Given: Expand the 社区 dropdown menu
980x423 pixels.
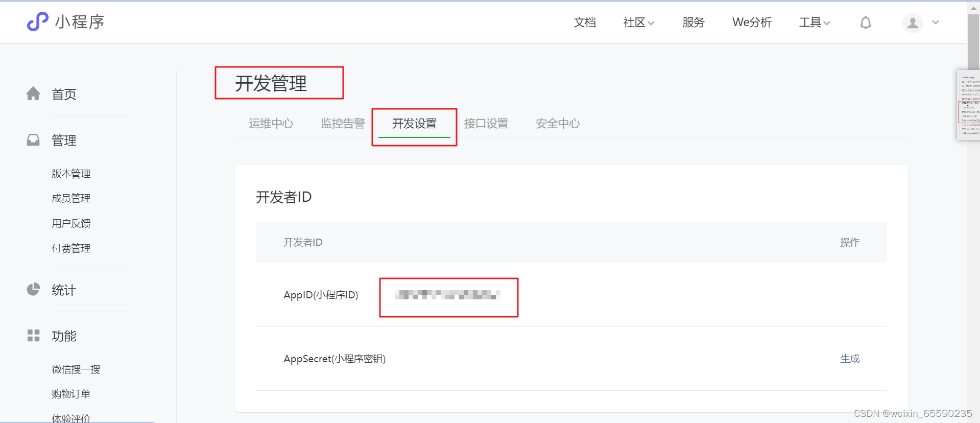Looking at the screenshot, I should tap(639, 22).
